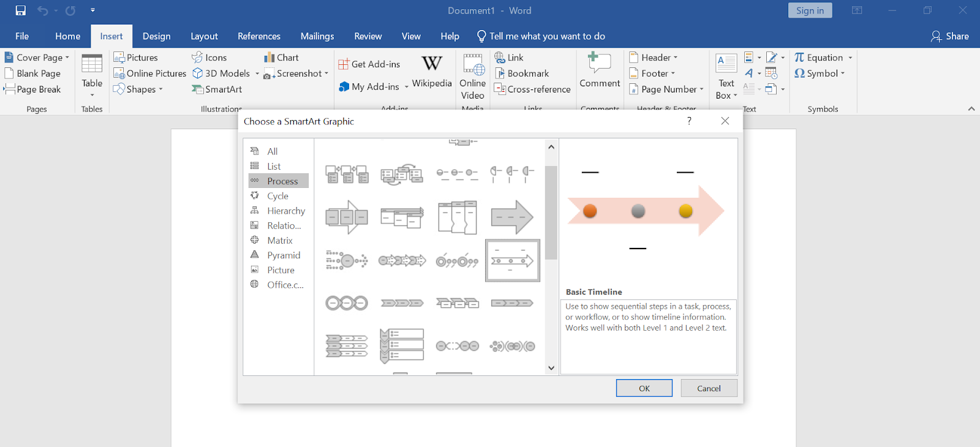Add a new Comment

(600, 71)
